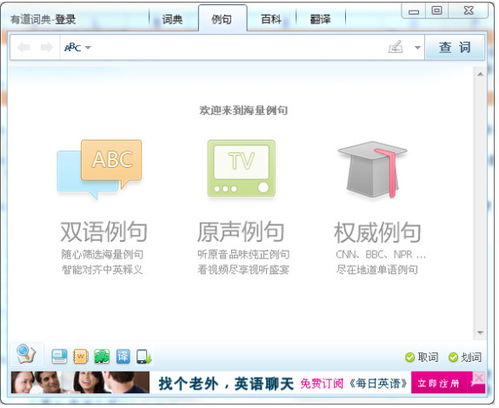Switch to the 翻译 tab
Viewport: 499px width, 408px height.
pos(320,19)
